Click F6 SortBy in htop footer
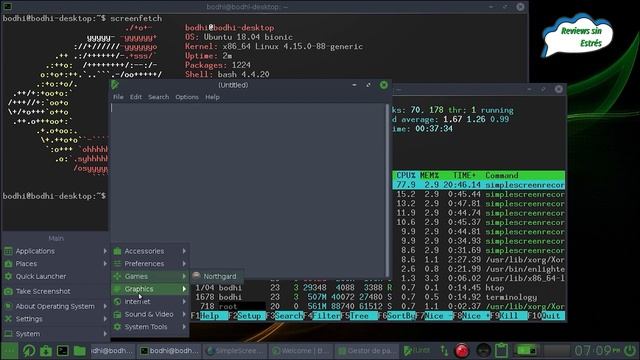Viewport: 640px width, 360px height. coord(397,316)
